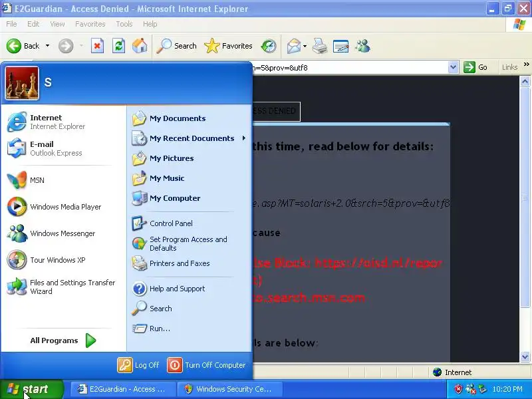
Task: Open Search from the Start menu
Action: tap(189, 309)
